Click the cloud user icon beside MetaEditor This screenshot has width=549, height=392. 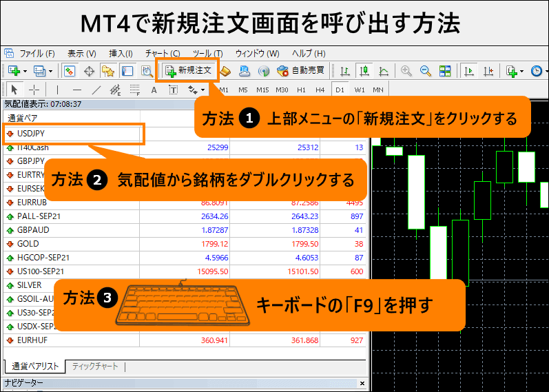click(x=245, y=71)
